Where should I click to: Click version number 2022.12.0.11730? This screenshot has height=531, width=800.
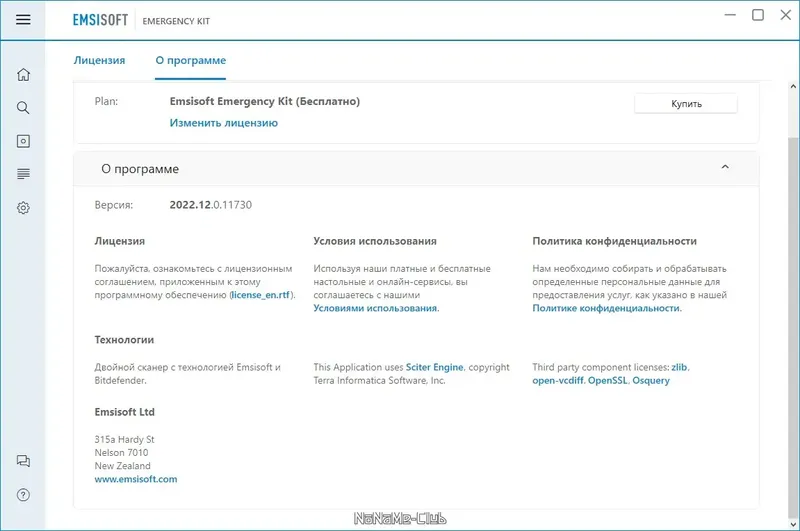(x=211, y=205)
